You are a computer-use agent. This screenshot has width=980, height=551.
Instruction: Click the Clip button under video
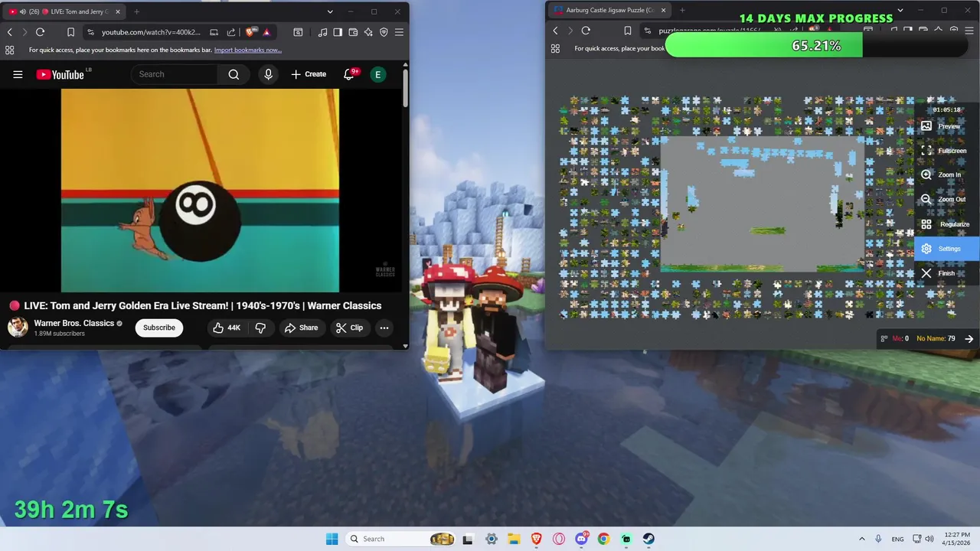coord(349,328)
